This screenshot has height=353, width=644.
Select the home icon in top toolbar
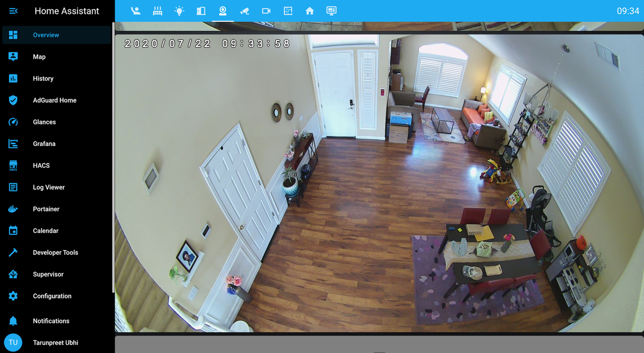[309, 10]
